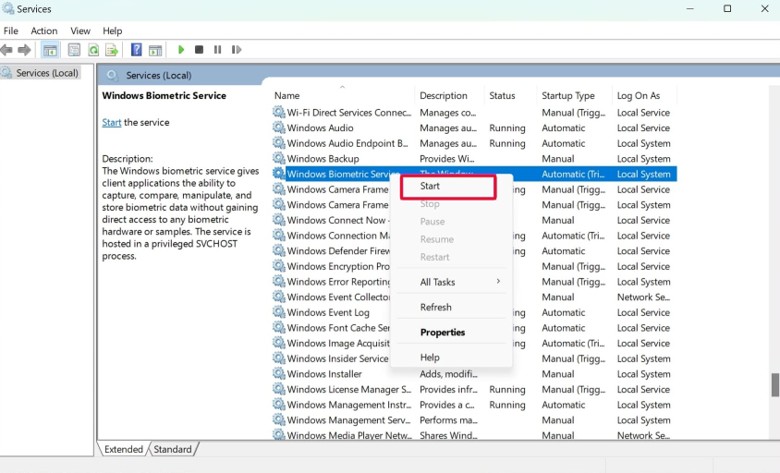Click the vertical scrollbar thumb of the services list
The height and width of the screenshot is (473, 780).
(x=775, y=385)
